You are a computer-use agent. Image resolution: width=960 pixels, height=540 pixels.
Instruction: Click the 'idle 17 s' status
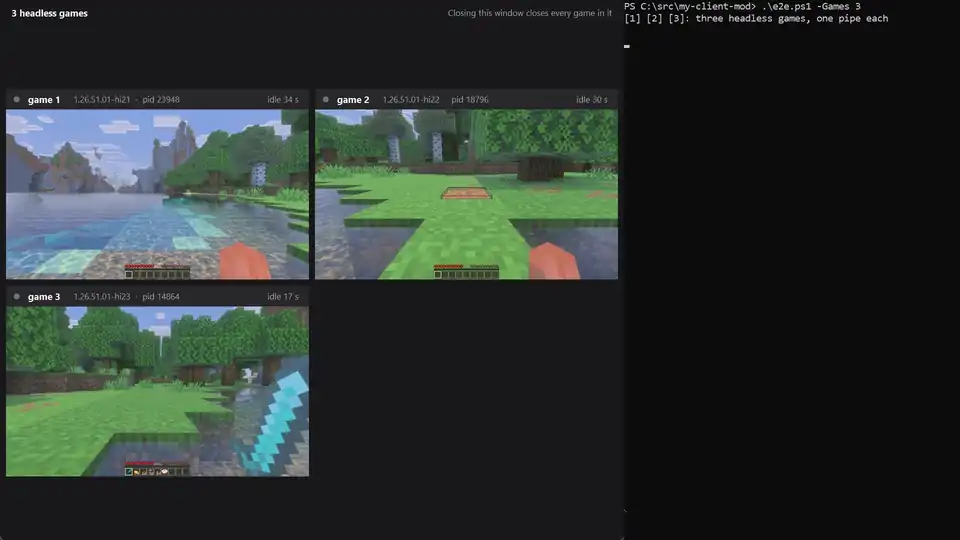pos(283,297)
